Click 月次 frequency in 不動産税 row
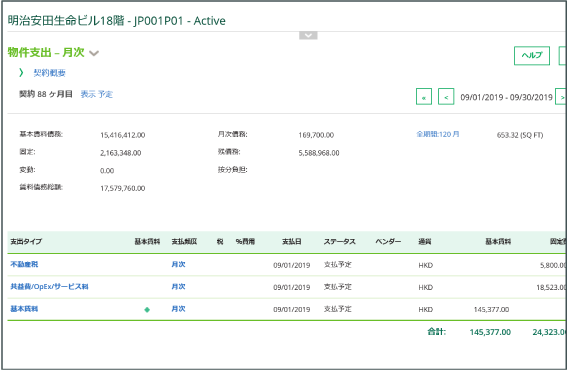The image size is (568, 371). [178, 264]
